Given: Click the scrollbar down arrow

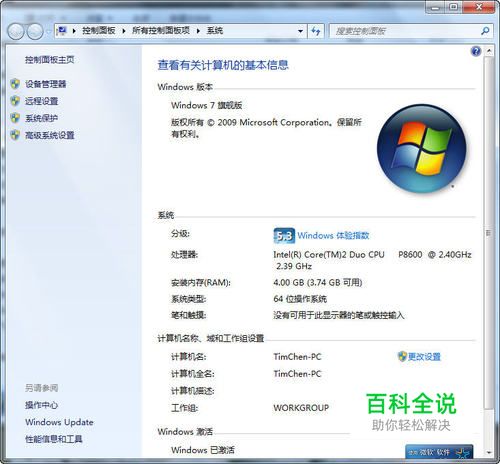Looking at the screenshot, I should click(x=489, y=453).
